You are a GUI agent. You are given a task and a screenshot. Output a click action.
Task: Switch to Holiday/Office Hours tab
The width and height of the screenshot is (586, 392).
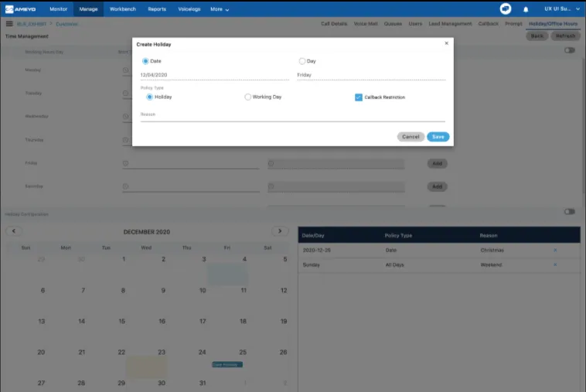click(x=553, y=23)
